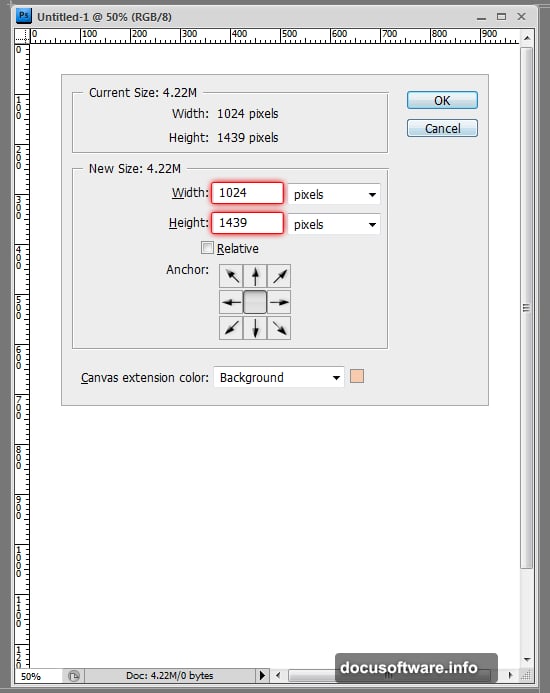Click the horizontal scrollbar left arrow
This screenshot has width=550, height=693.
click(278, 675)
